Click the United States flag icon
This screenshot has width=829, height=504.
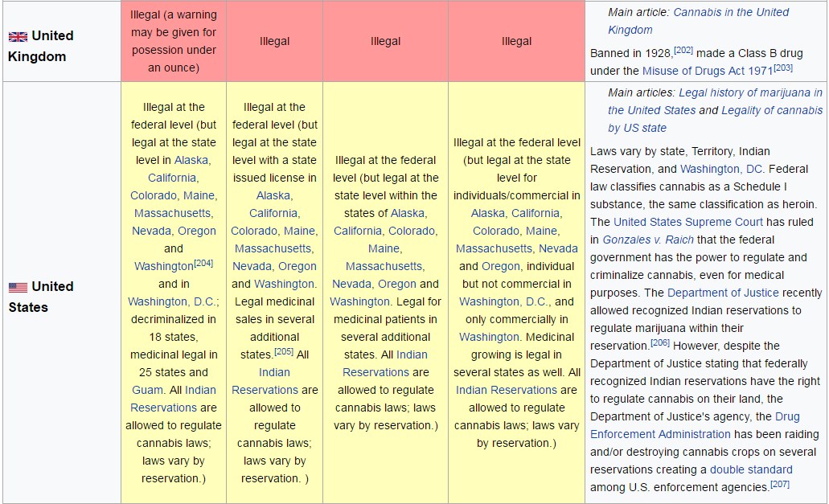pyautogui.click(x=18, y=288)
